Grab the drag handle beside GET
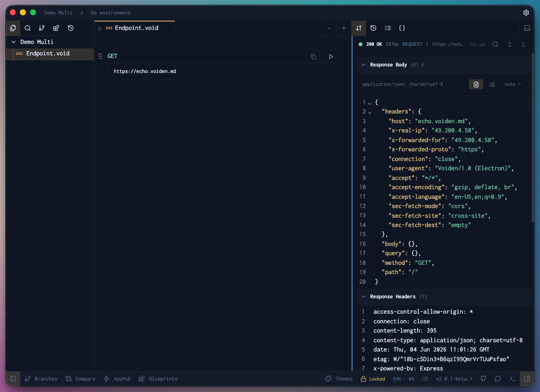540x392 pixels. pos(100,56)
